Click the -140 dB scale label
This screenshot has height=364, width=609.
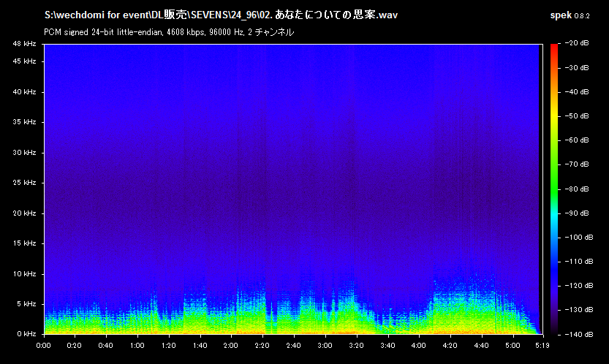[x=578, y=335]
